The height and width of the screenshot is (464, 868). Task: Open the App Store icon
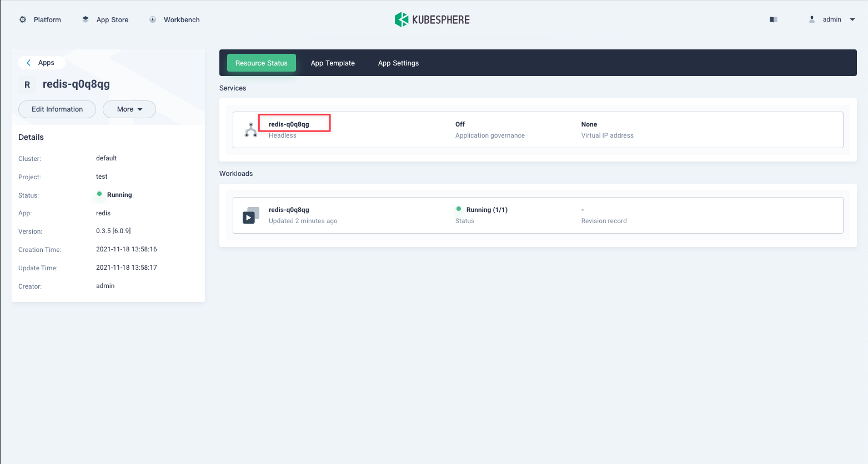point(85,19)
